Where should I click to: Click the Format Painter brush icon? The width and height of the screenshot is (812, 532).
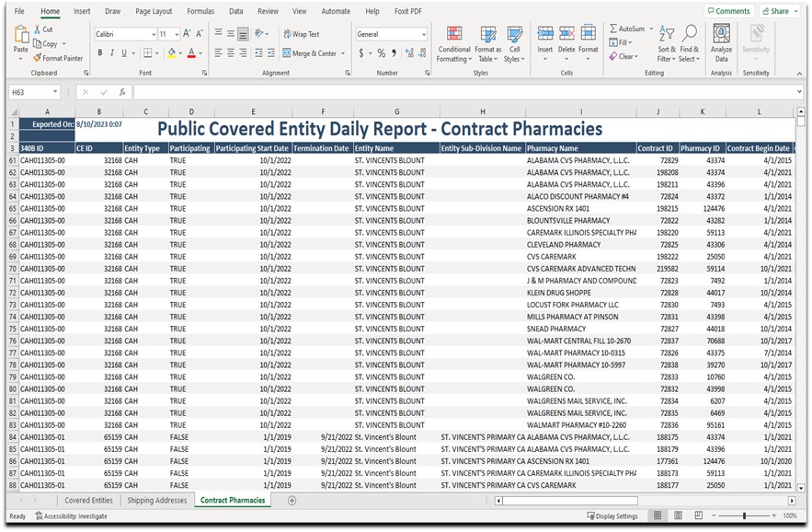pyautogui.click(x=38, y=58)
